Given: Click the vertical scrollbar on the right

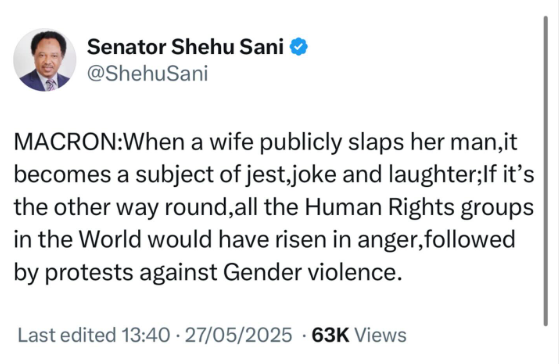Looking at the screenshot, I should [545, 171].
